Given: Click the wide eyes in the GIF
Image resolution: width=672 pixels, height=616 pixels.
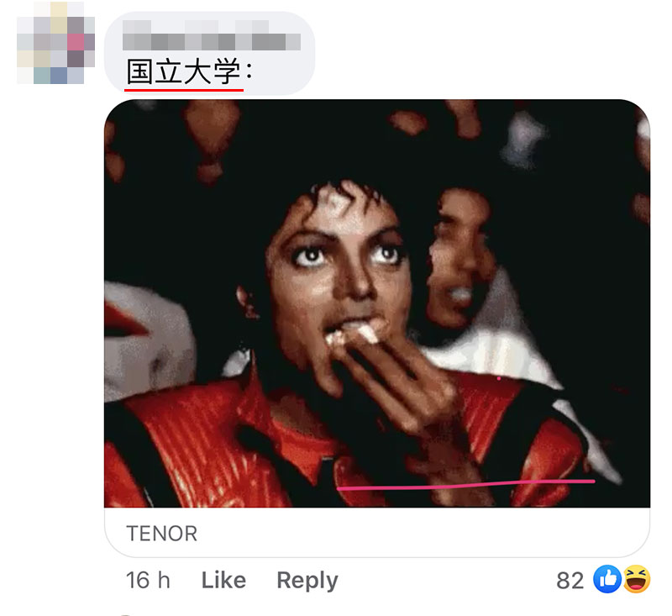Looking at the screenshot, I should pos(349,255).
